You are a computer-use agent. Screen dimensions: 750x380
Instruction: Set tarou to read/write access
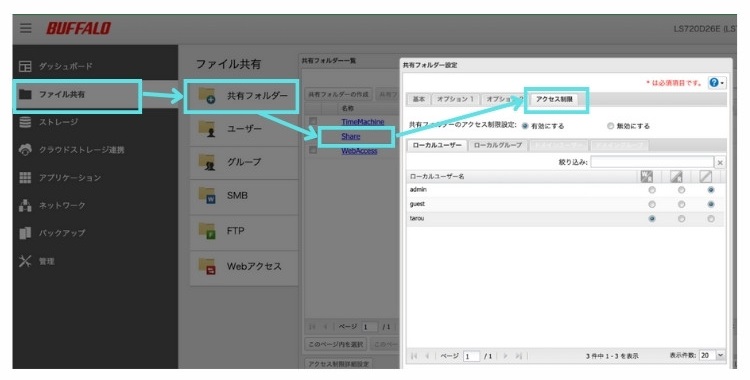pyautogui.click(x=651, y=219)
